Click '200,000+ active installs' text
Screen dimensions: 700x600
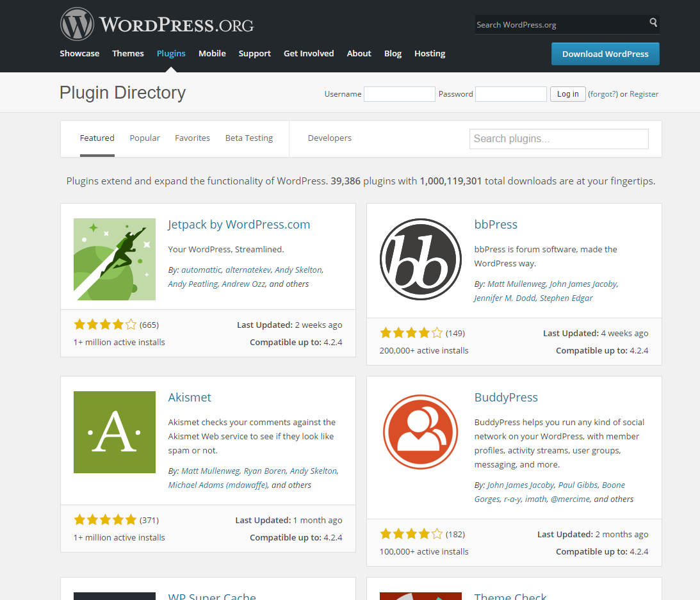[x=424, y=351]
